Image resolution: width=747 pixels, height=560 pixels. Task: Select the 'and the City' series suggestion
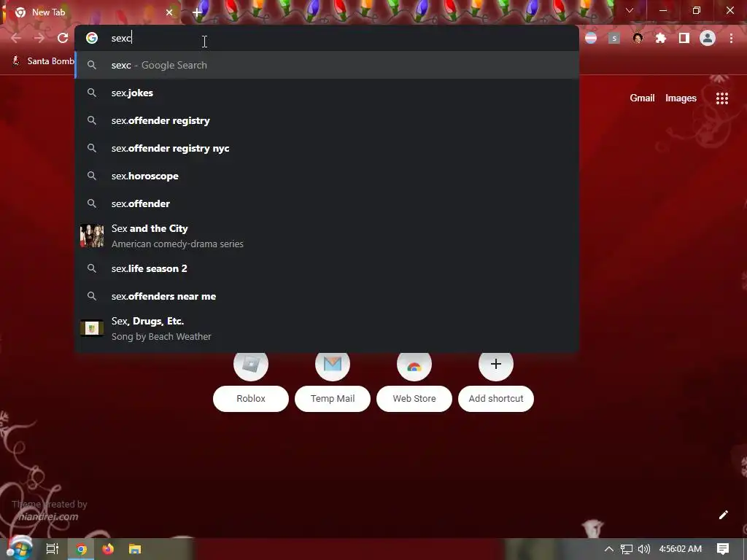tap(327, 236)
